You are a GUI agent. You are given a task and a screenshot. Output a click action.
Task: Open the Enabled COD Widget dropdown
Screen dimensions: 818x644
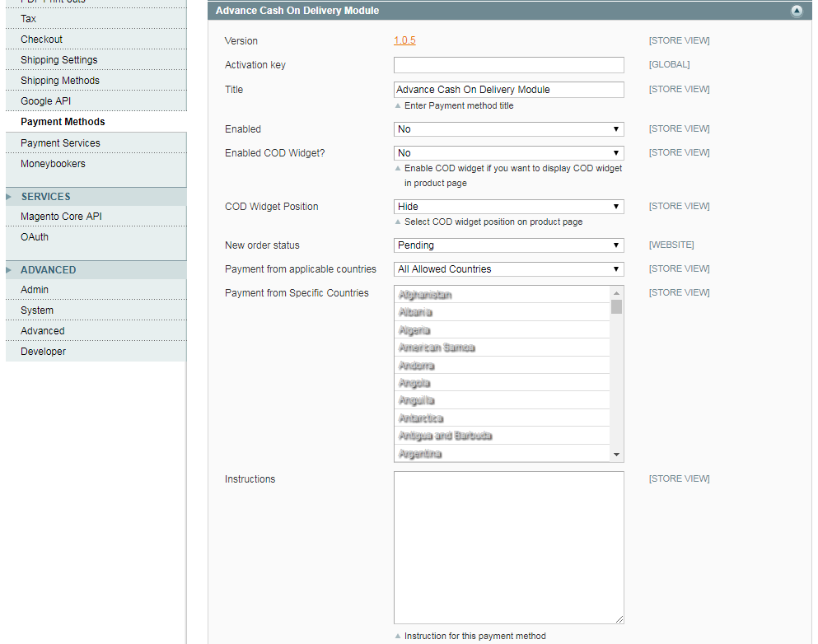pos(508,153)
